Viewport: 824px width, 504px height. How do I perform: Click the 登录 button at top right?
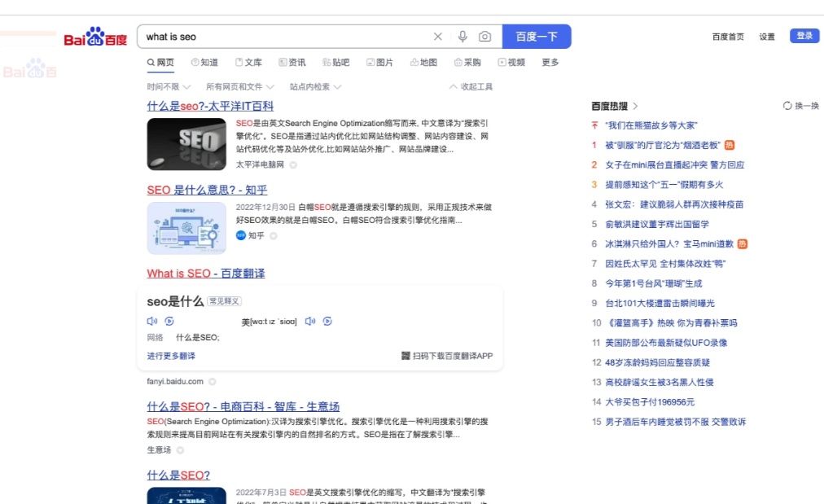[x=804, y=37]
